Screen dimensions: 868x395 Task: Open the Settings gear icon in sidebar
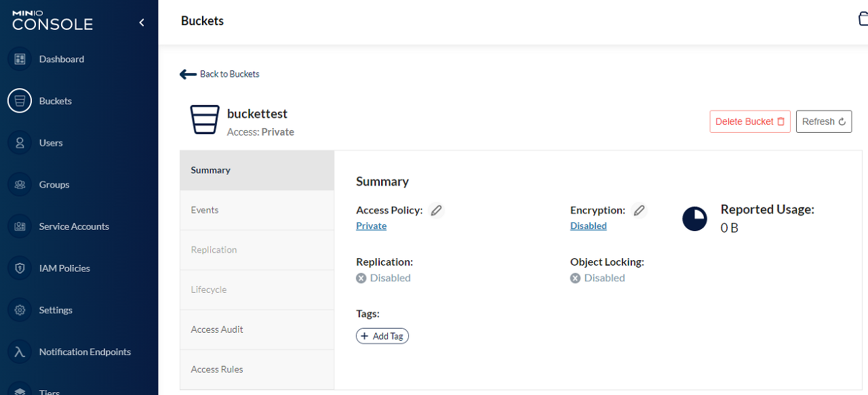pos(20,310)
